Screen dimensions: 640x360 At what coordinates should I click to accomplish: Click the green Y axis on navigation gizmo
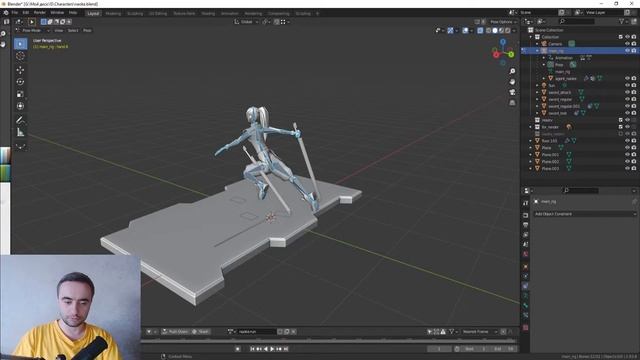pos(511,54)
